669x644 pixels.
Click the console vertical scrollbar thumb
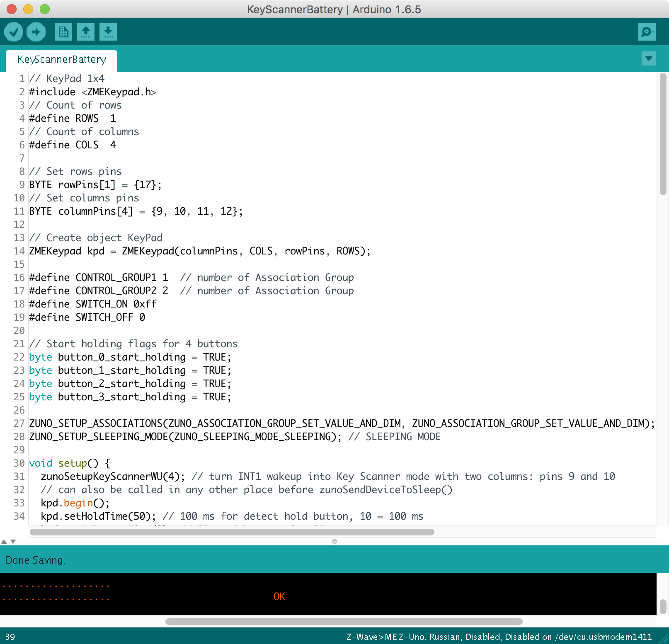[663, 607]
